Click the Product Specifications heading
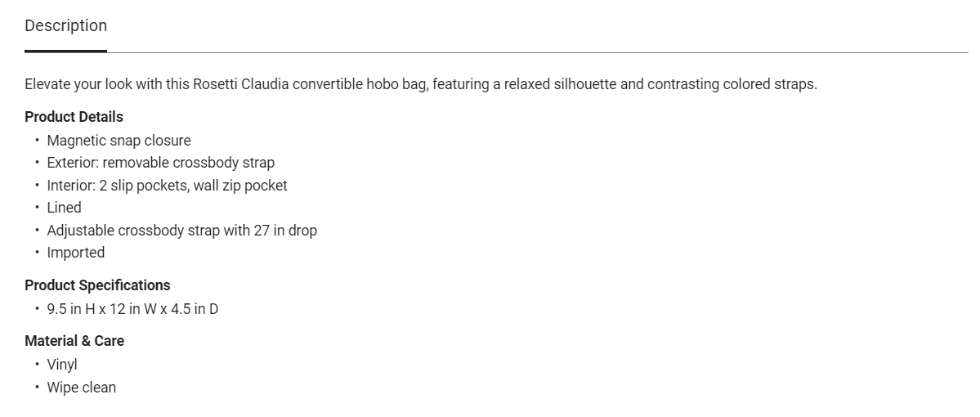This screenshot has width=980, height=417. pyautogui.click(x=97, y=285)
